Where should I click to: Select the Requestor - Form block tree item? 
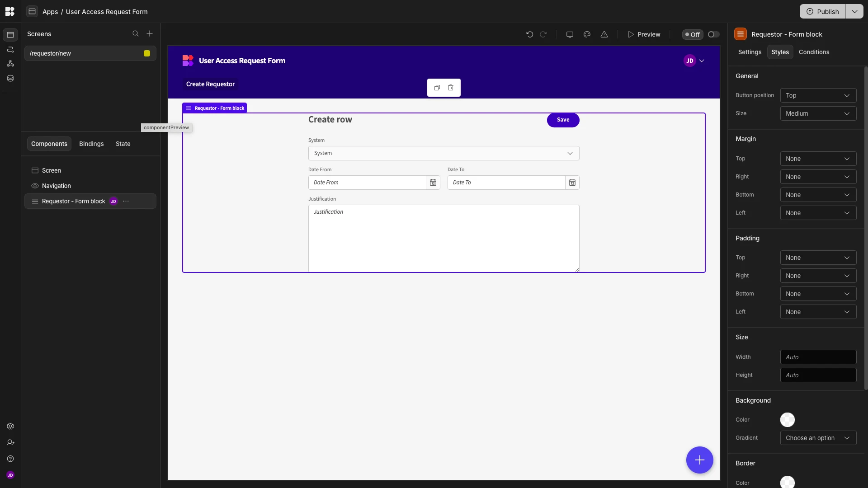[73, 201]
